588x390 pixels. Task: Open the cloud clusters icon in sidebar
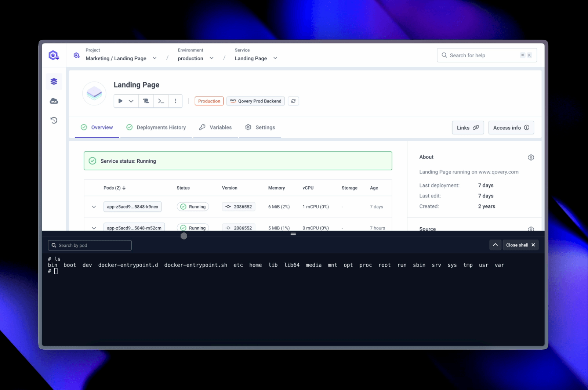point(54,101)
